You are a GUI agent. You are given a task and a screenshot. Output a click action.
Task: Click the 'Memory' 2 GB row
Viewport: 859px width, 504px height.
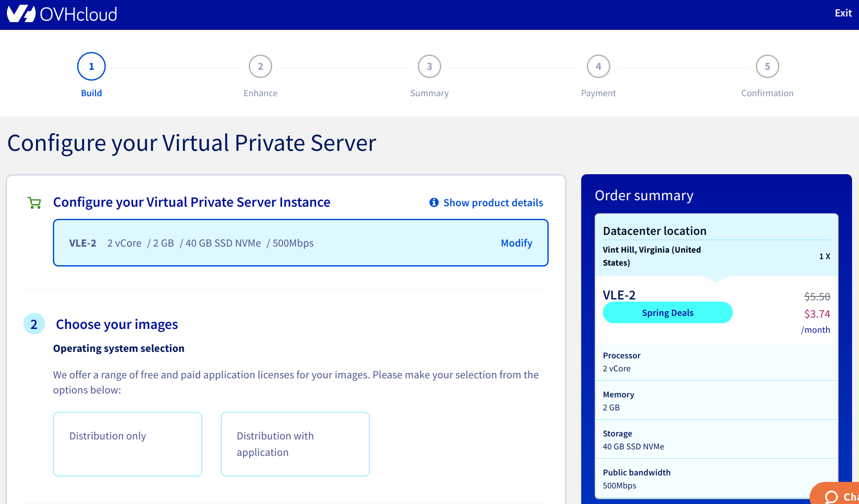point(716,400)
